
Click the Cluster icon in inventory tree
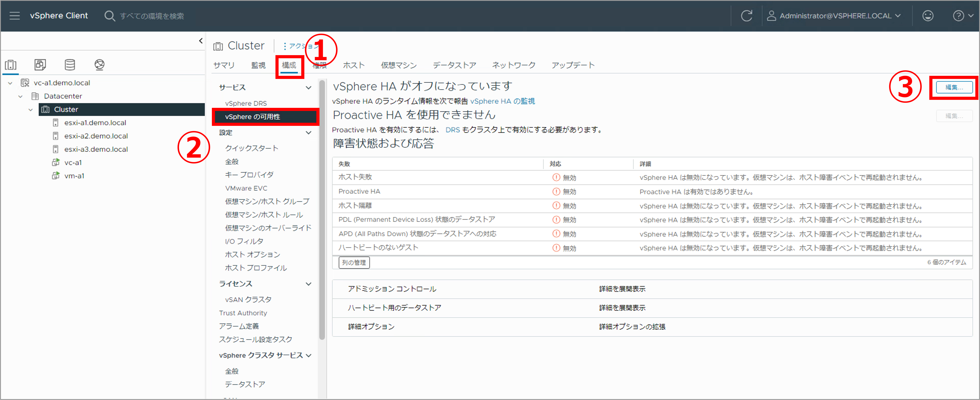(x=45, y=109)
